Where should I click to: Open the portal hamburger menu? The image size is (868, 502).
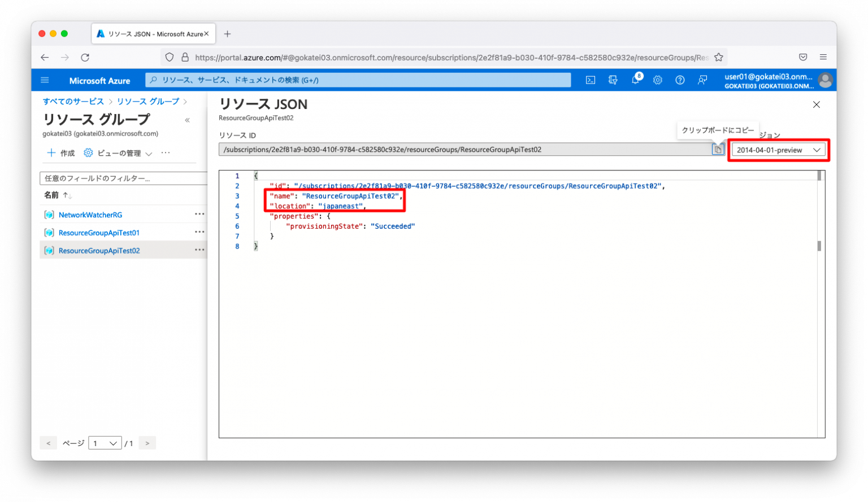pos(45,80)
